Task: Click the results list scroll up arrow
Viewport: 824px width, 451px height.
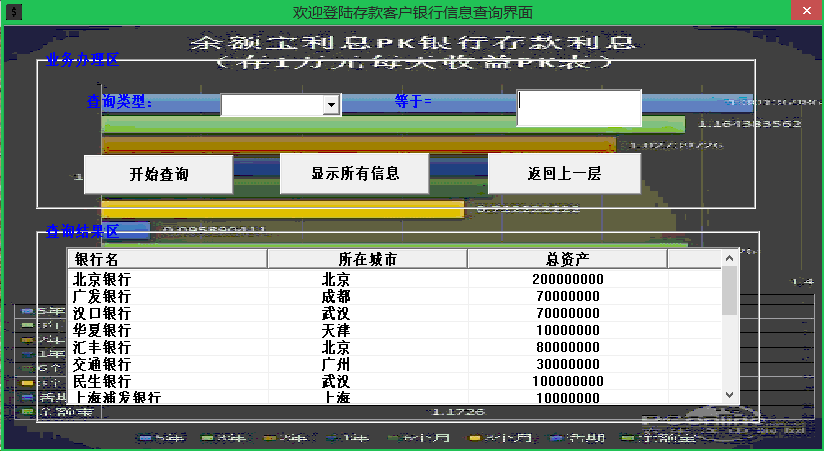Action: (x=729, y=258)
